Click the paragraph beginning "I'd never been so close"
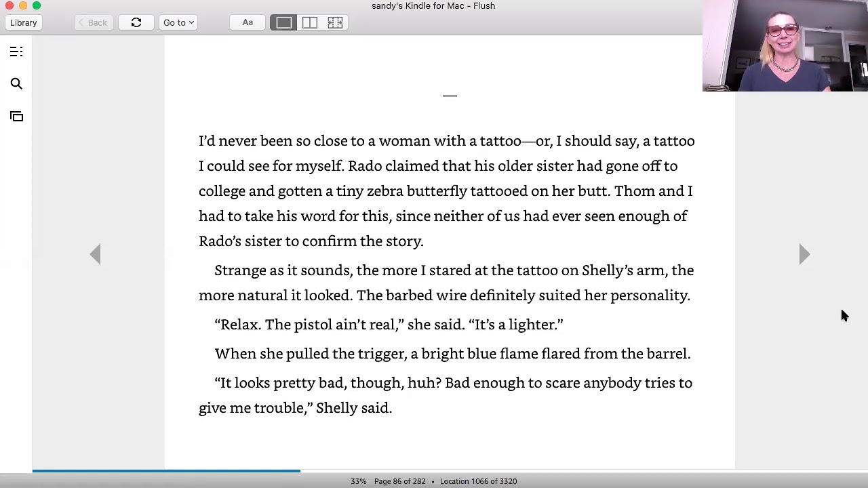This screenshot has width=868, height=488. pyautogui.click(x=447, y=190)
